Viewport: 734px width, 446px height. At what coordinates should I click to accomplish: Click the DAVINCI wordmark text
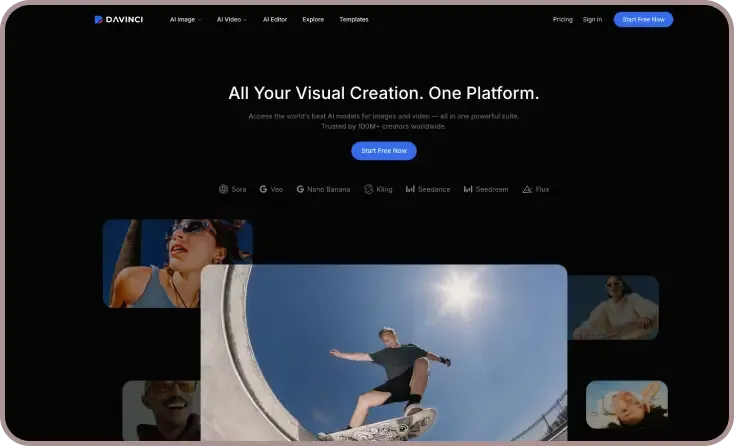click(124, 20)
